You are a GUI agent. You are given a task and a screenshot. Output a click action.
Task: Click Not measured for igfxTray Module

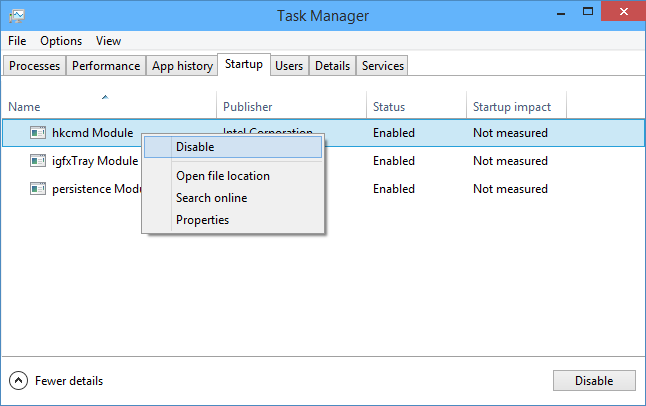[x=510, y=161]
